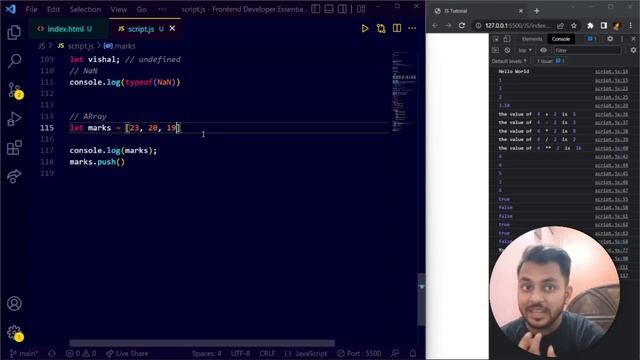Bookmark this page star icon
The image size is (640, 360).
[x=574, y=25]
